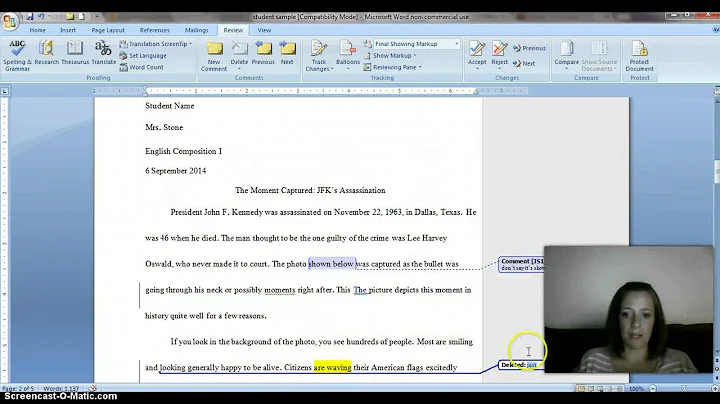
Task: Click the tab selector at ruler corner
Action: tap(5, 91)
